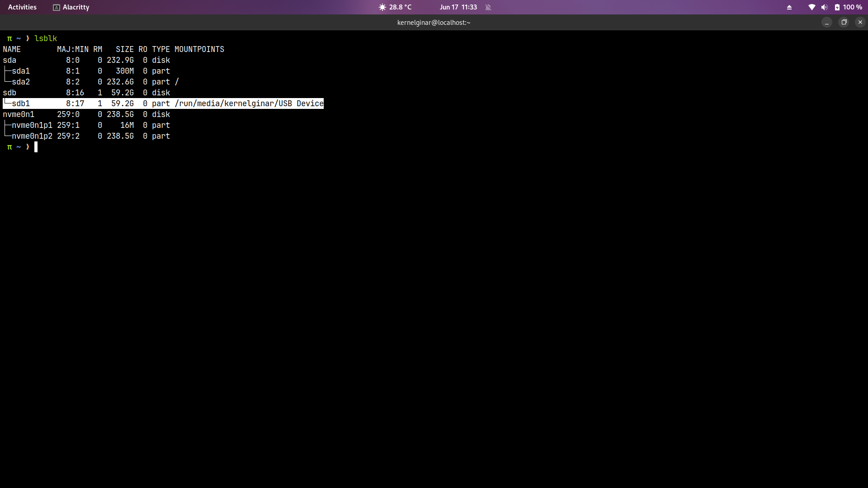The height and width of the screenshot is (488, 868).
Task: Click the lsblk command text
Action: (x=46, y=38)
